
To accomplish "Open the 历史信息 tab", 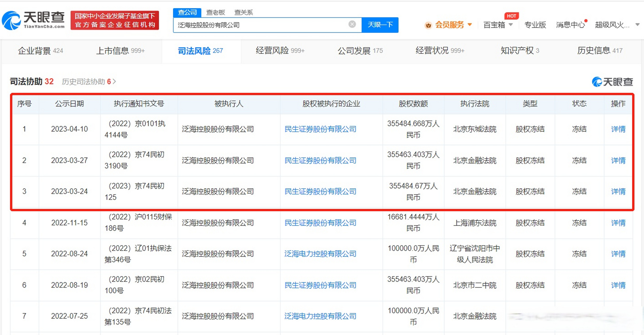I will coord(600,51).
